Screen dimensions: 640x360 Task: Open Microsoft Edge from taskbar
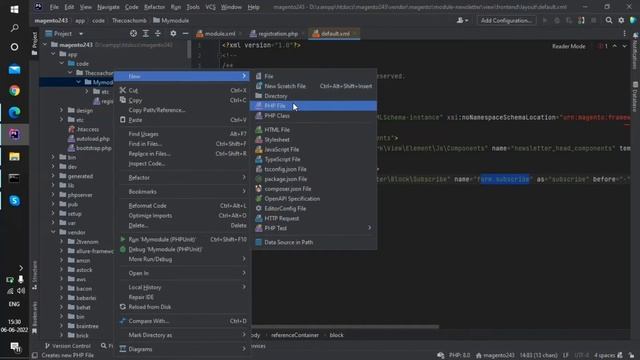click(14, 112)
